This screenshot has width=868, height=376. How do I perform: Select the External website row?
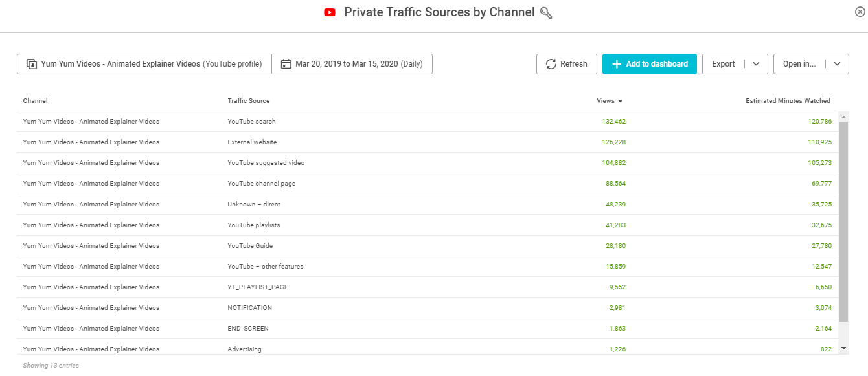428,142
